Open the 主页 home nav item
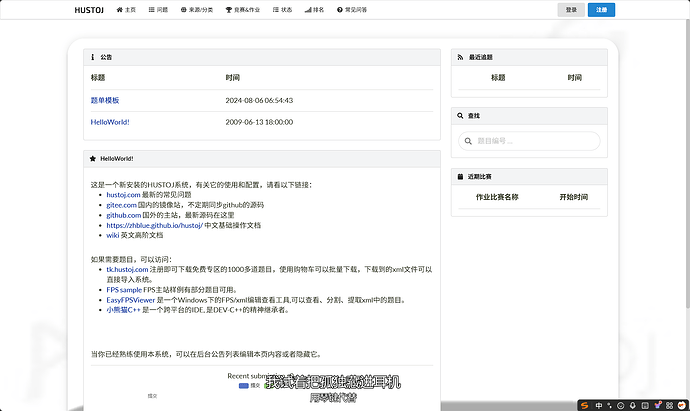The width and height of the screenshot is (690, 411). [126, 10]
